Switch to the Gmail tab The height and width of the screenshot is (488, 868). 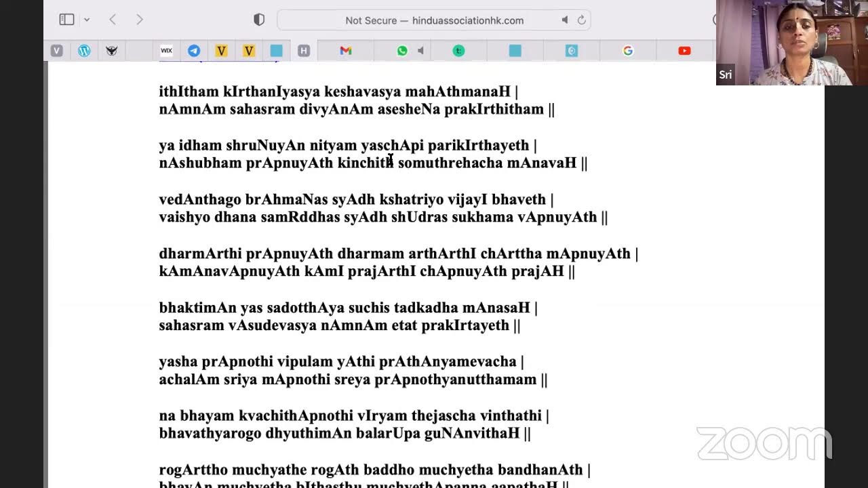tap(346, 51)
